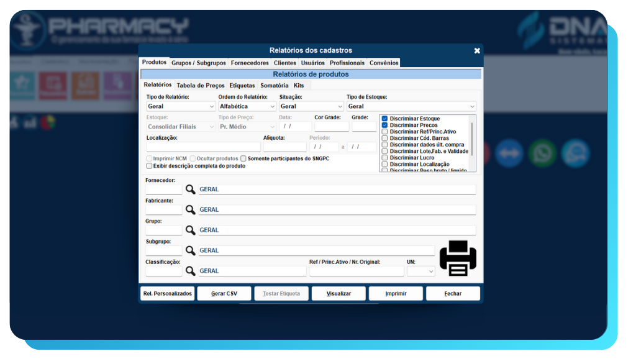
Task: Click the Classificação code input field
Action: [163, 271]
